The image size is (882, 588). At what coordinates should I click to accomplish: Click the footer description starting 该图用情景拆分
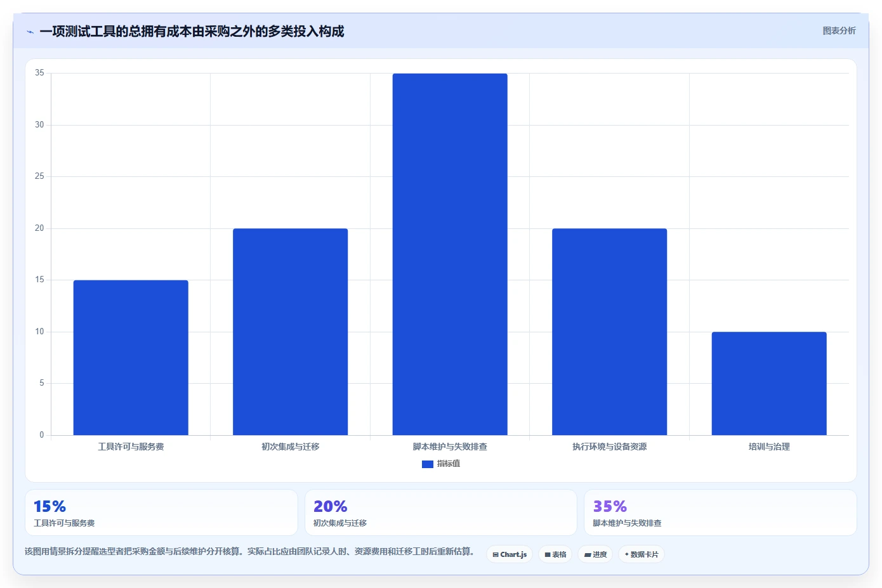[249, 551]
